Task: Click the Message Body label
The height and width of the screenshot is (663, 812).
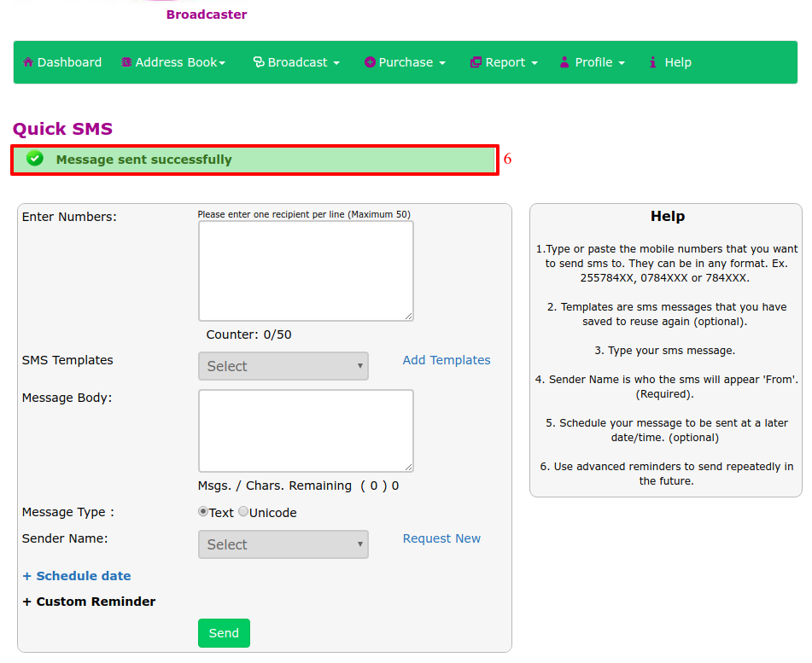Action: (67, 398)
